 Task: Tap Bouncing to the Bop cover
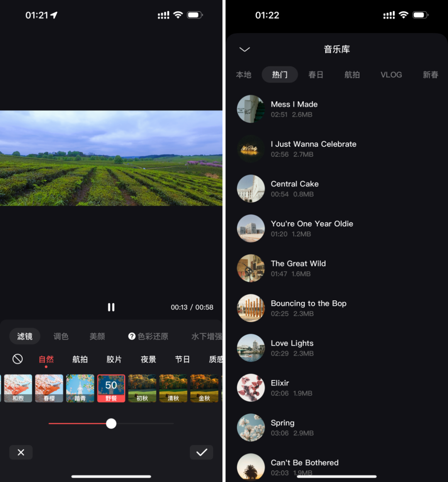coord(251,308)
